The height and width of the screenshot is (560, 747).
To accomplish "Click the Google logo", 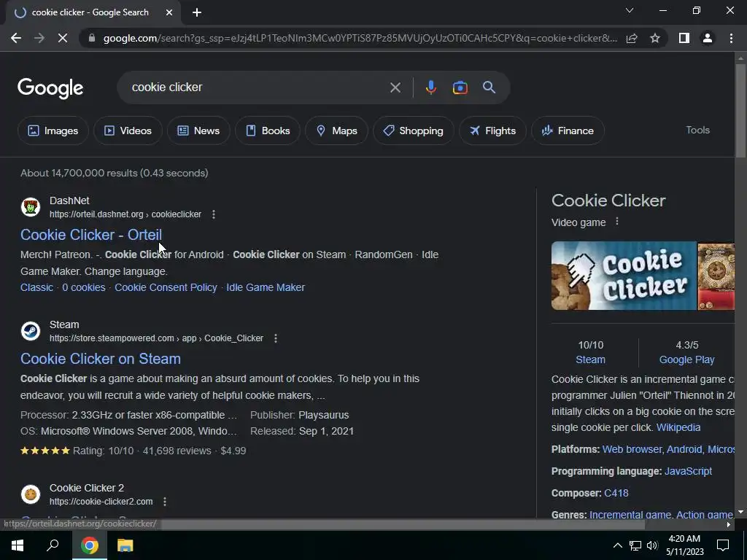I will pos(50,88).
